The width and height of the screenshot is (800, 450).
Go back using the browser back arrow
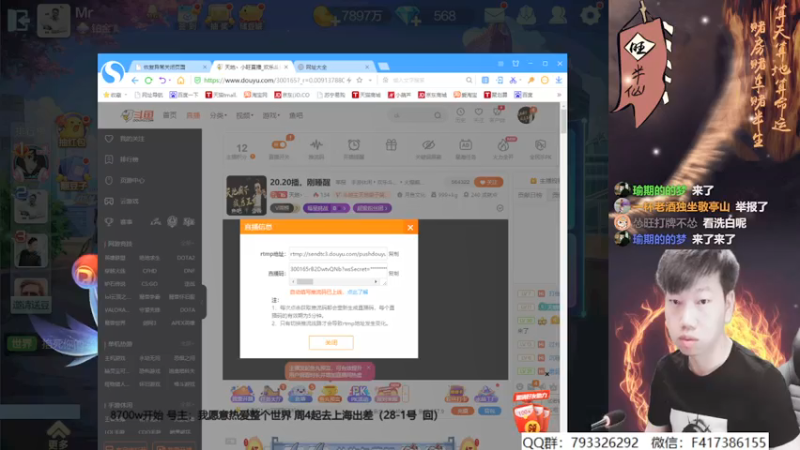point(135,80)
